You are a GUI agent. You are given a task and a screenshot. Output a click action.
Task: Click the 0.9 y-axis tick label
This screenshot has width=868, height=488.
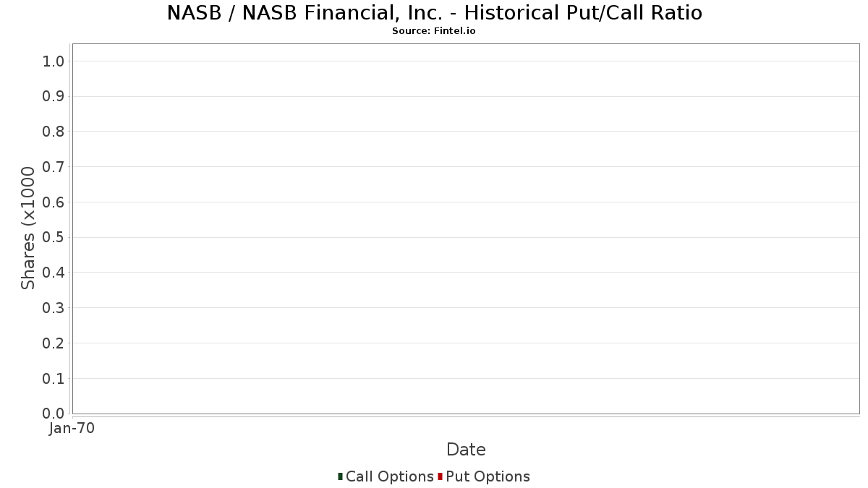click(54, 96)
